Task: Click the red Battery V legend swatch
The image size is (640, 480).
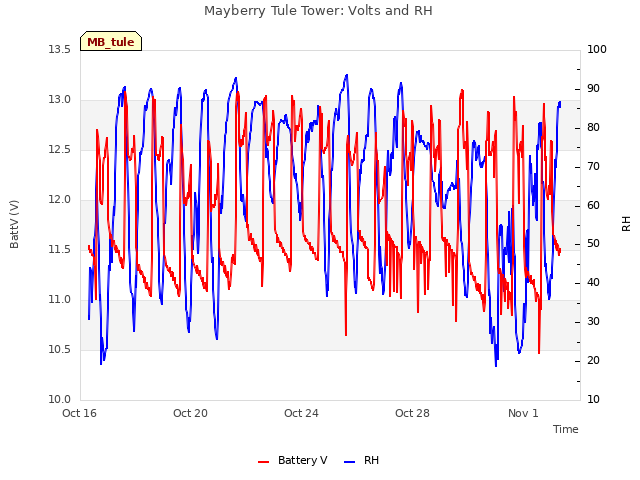Action: coord(264,461)
